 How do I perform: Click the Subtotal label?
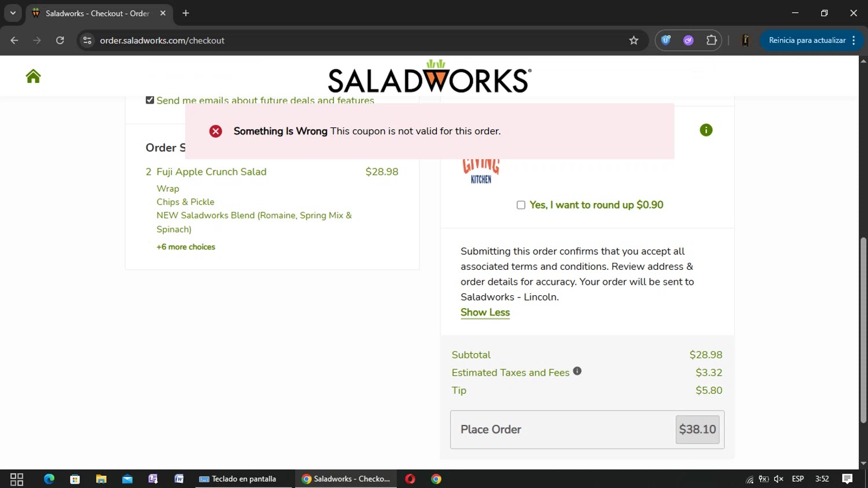(471, 355)
